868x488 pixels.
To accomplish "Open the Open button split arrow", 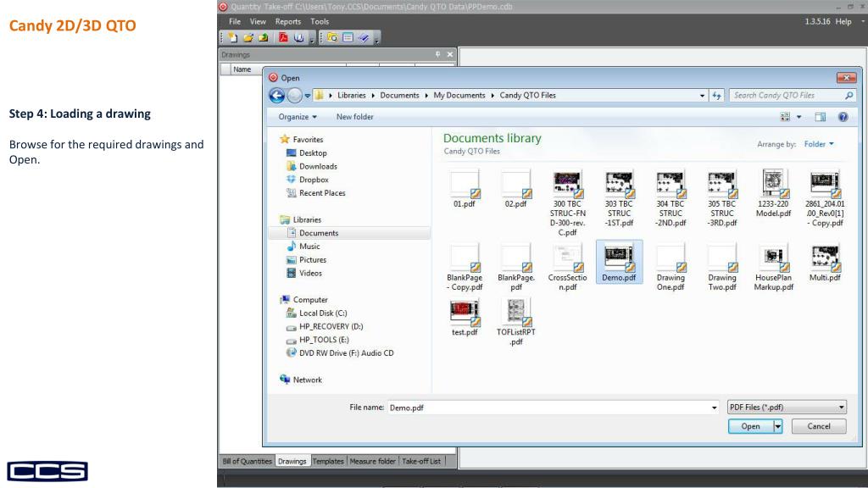I will [778, 426].
